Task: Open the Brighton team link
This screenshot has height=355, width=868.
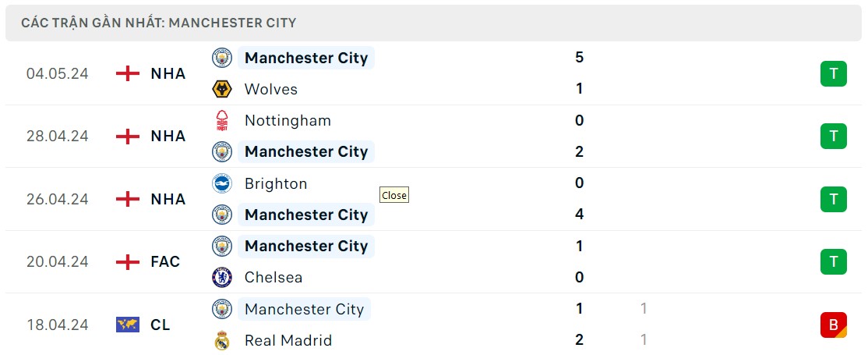Action: point(275,183)
